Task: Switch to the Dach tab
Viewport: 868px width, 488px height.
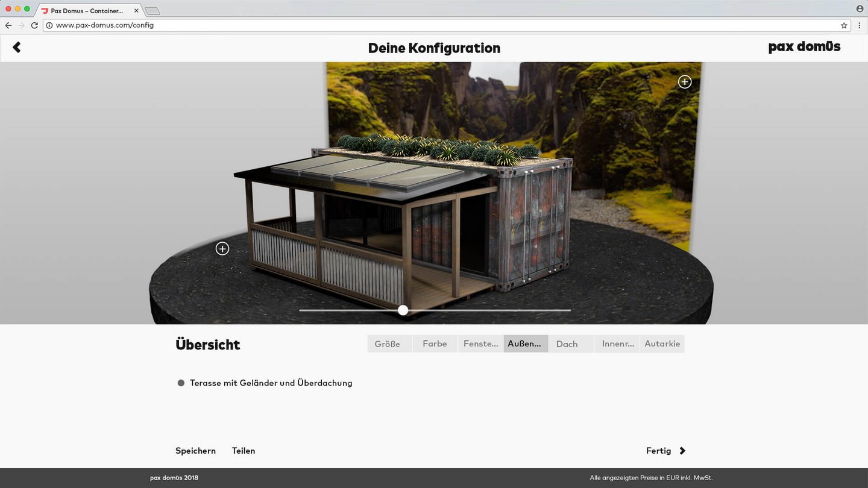Action: [x=571, y=344]
